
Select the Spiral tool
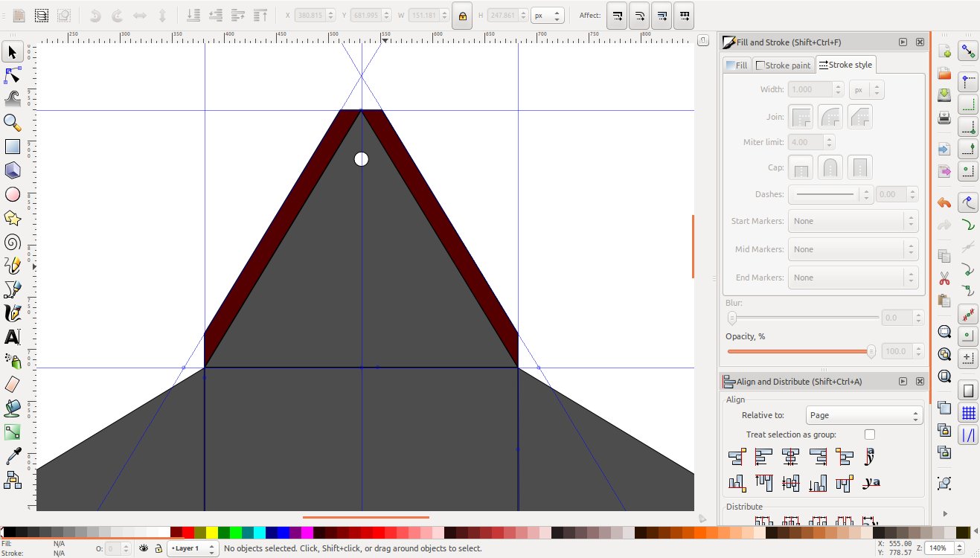pos(13,242)
